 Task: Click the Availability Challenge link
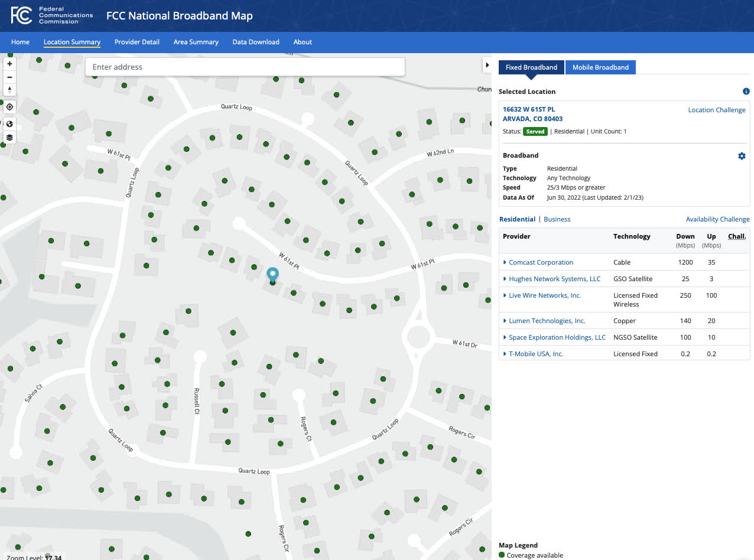point(717,219)
